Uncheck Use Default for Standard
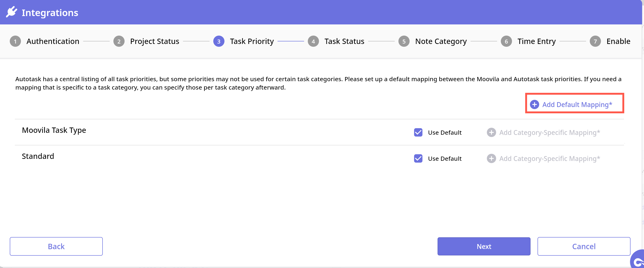644x268 pixels. (418, 158)
